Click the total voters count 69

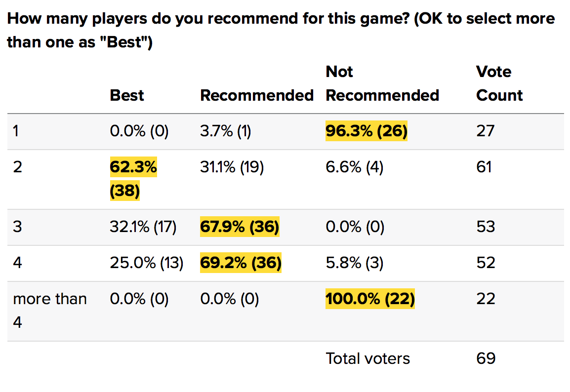(x=486, y=358)
